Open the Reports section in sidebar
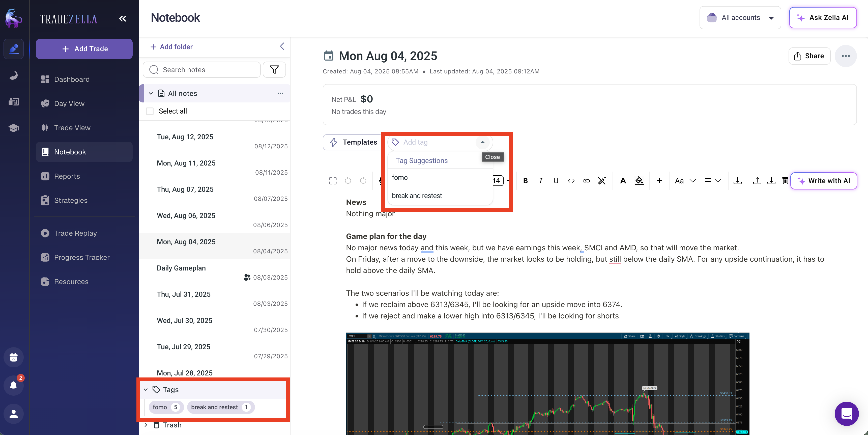The image size is (868, 435). pyautogui.click(x=67, y=176)
